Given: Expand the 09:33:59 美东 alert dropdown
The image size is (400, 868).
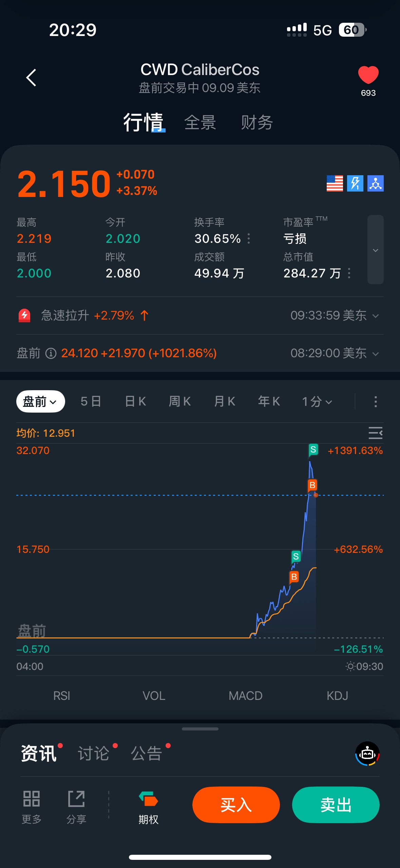Looking at the screenshot, I should [375, 316].
